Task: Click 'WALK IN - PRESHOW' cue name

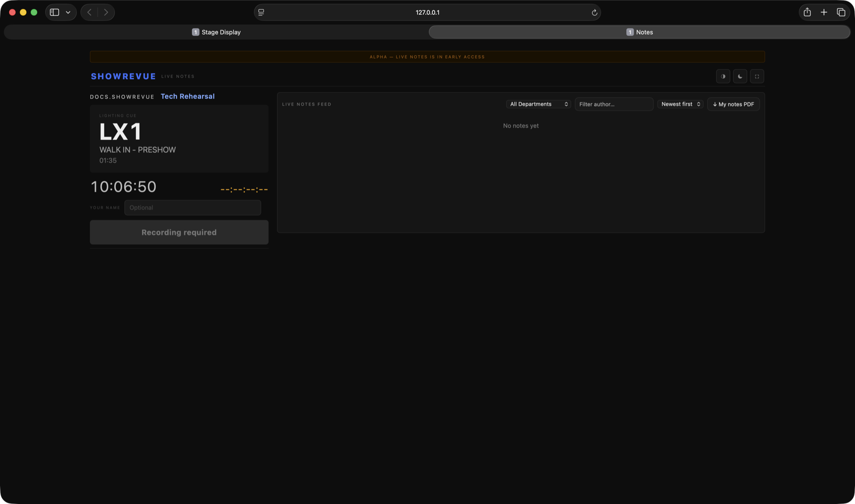Action: pyautogui.click(x=137, y=149)
